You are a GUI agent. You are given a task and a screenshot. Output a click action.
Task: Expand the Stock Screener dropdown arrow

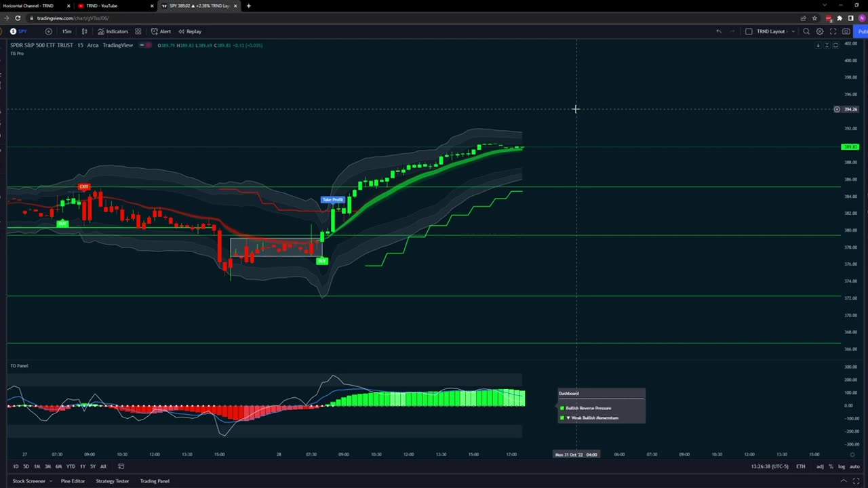[x=50, y=481]
